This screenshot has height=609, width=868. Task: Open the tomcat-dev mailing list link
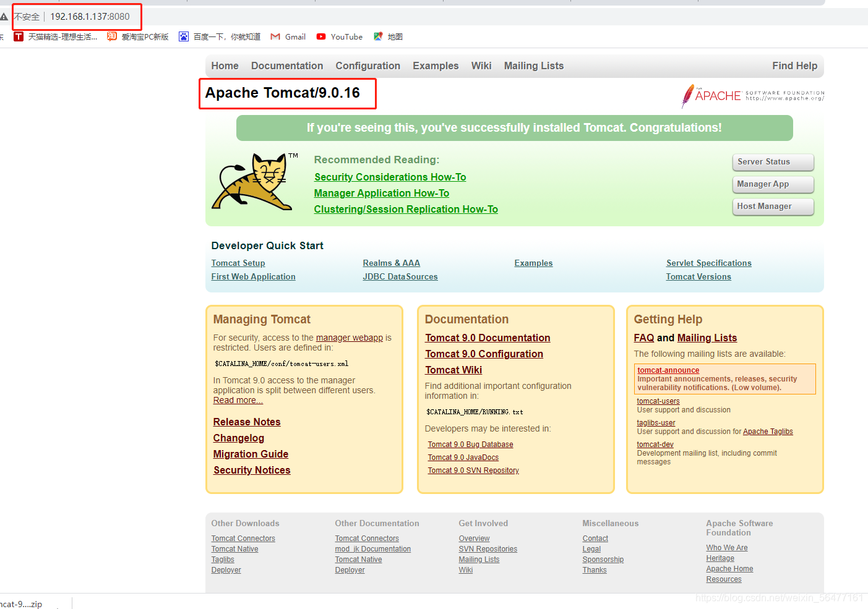tap(655, 445)
